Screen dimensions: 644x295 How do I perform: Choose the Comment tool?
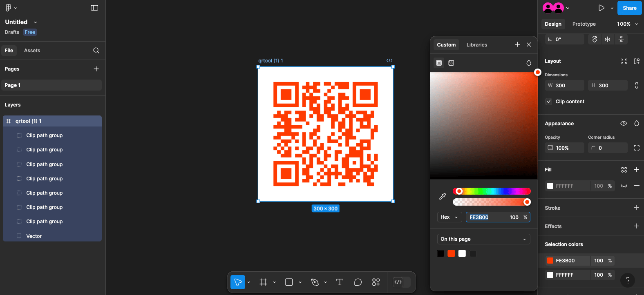tap(358, 282)
